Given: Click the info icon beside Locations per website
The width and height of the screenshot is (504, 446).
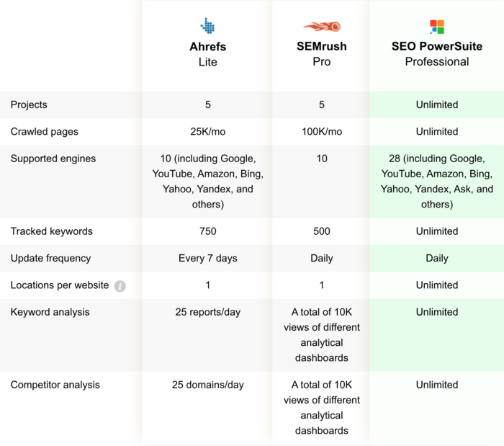Looking at the screenshot, I should 120,286.
